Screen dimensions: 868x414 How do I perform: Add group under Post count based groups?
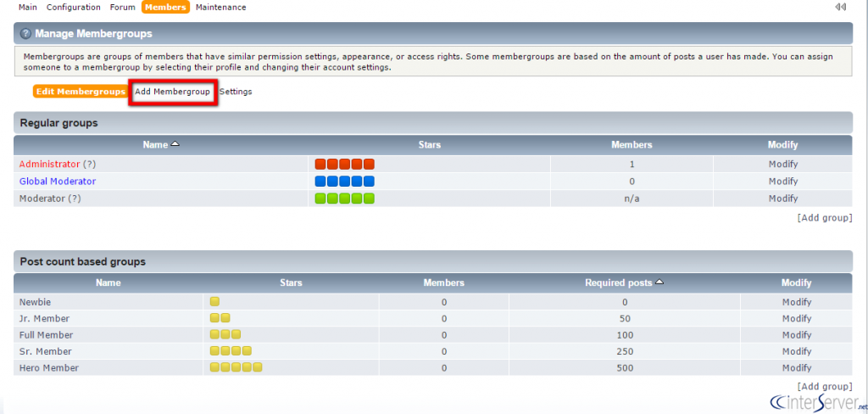(825, 386)
